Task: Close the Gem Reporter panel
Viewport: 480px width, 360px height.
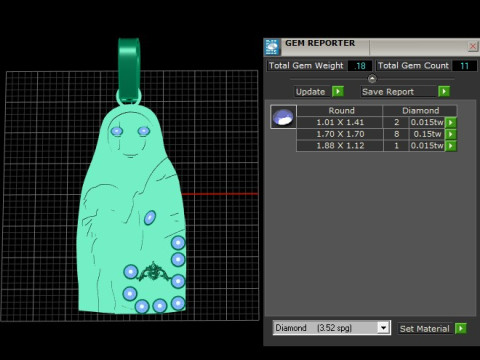Action: click(x=472, y=46)
